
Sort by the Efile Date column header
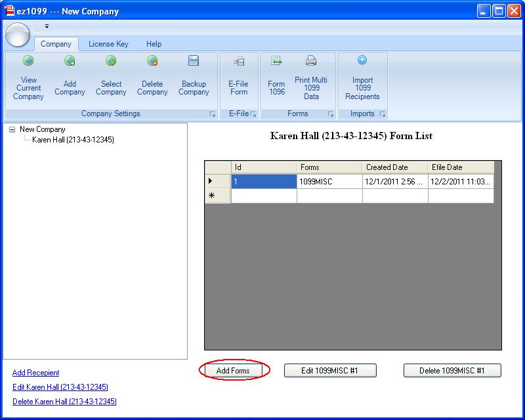tap(461, 167)
